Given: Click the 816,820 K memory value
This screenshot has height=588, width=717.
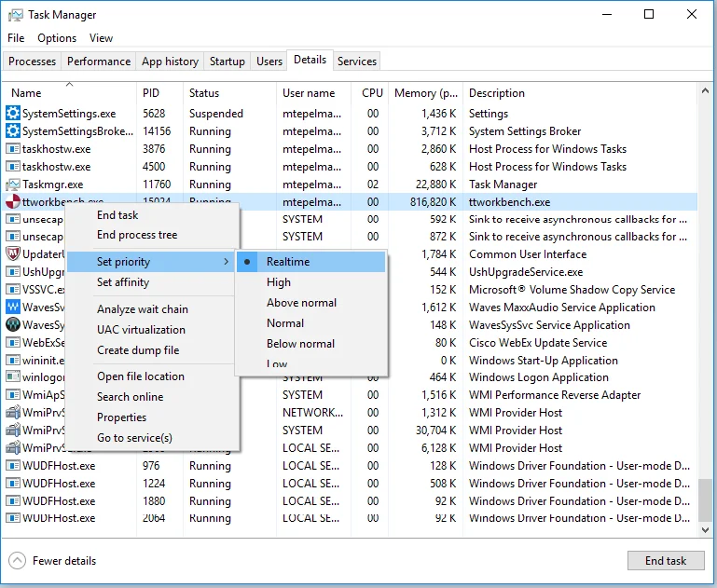Looking at the screenshot, I should pyautogui.click(x=433, y=201).
